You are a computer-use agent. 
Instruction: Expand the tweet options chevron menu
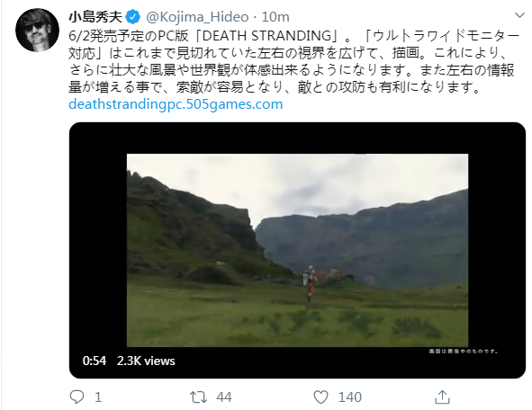tap(519, 15)
